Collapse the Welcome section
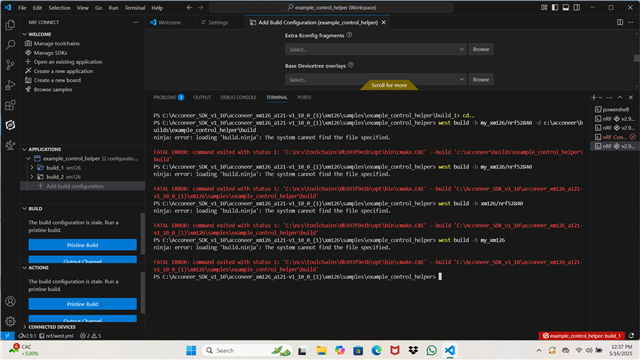This screenshot has height=360, width=640. 24,34
